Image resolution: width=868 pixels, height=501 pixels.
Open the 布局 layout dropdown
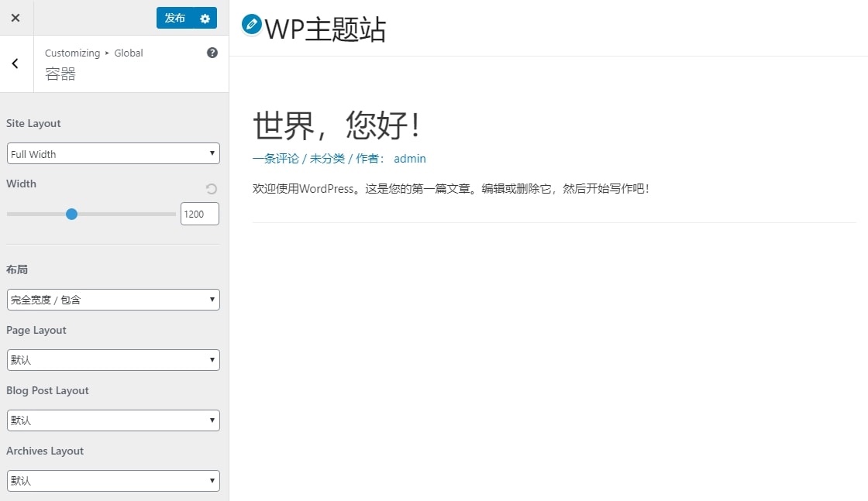[112, 300]
